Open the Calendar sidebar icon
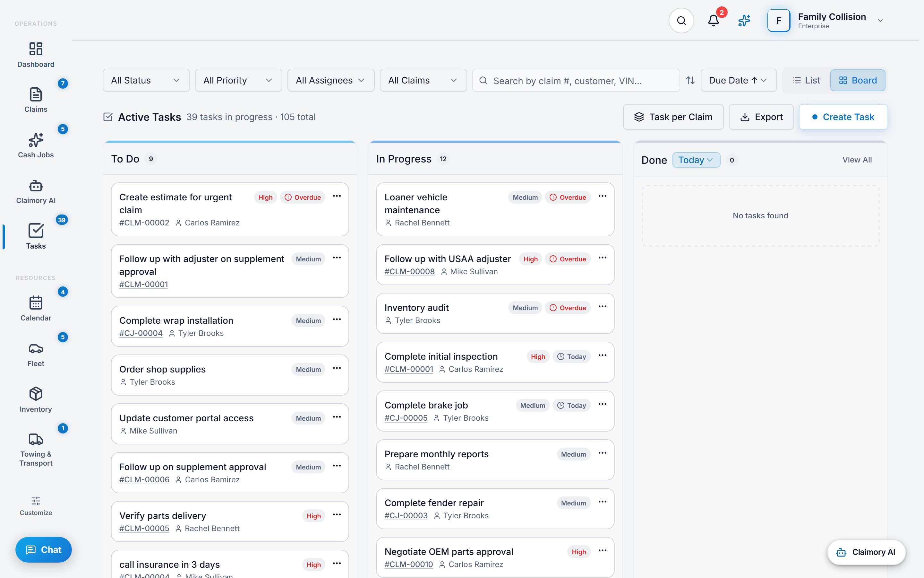924x578 pixels. (x=36, y=303)
